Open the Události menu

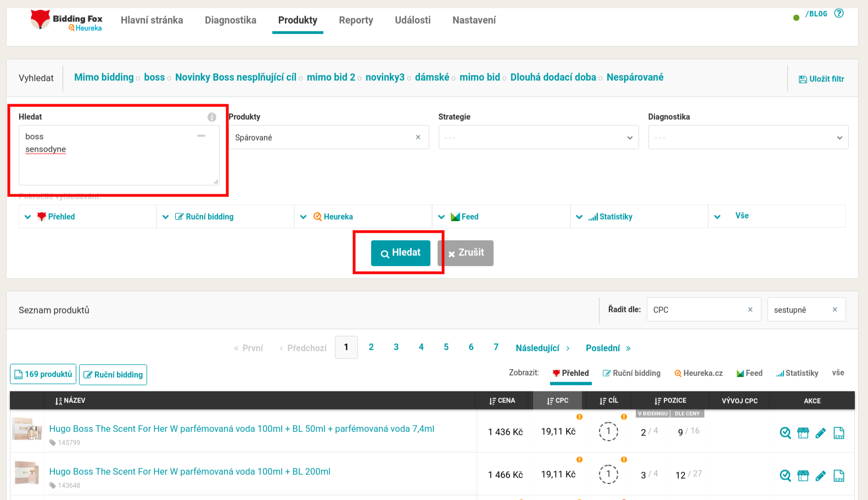(x=413, y=20)
